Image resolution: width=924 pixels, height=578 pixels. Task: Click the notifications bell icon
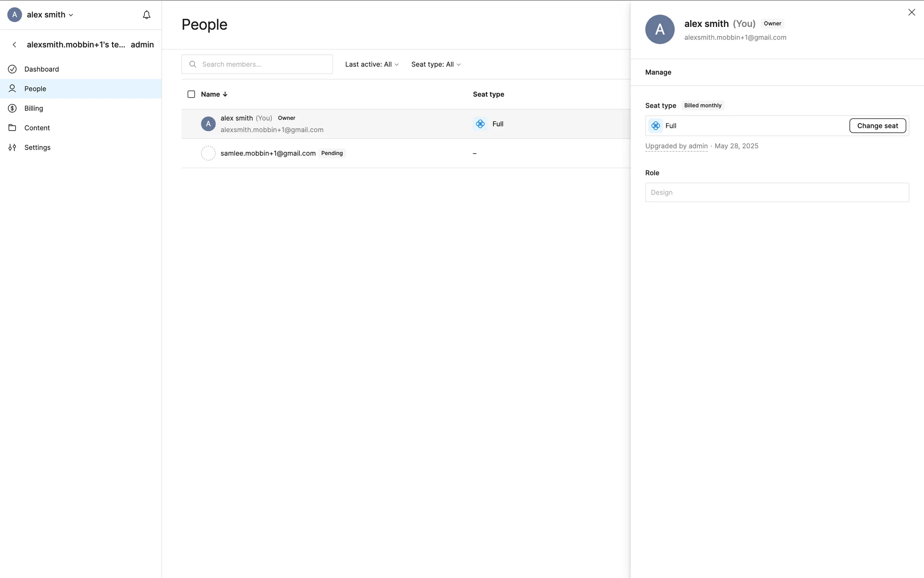tap(147, 15)
